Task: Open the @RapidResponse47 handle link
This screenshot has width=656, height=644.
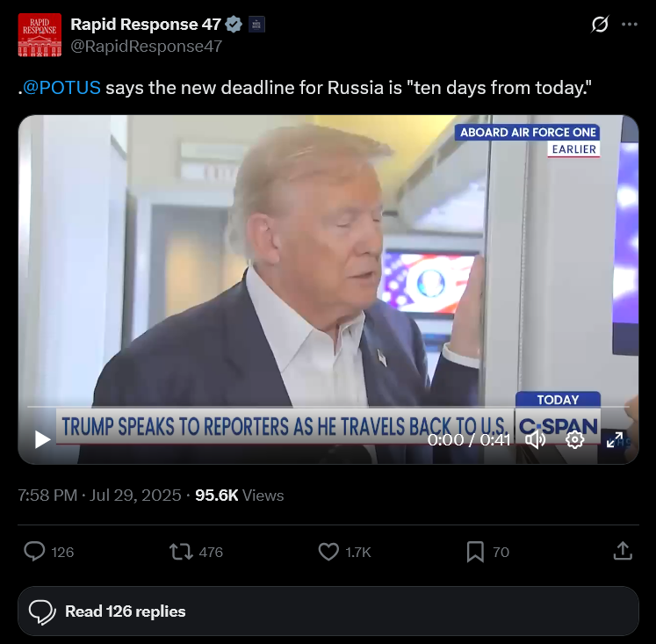Action: click(x=146, y=46)
